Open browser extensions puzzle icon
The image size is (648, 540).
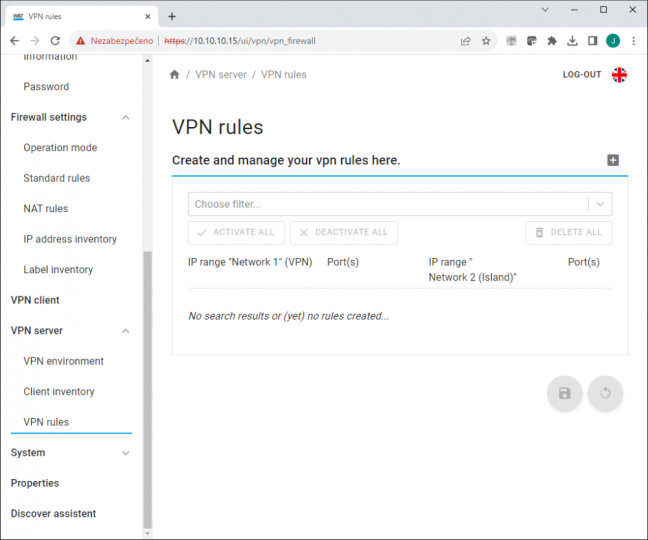coord(552,40)
